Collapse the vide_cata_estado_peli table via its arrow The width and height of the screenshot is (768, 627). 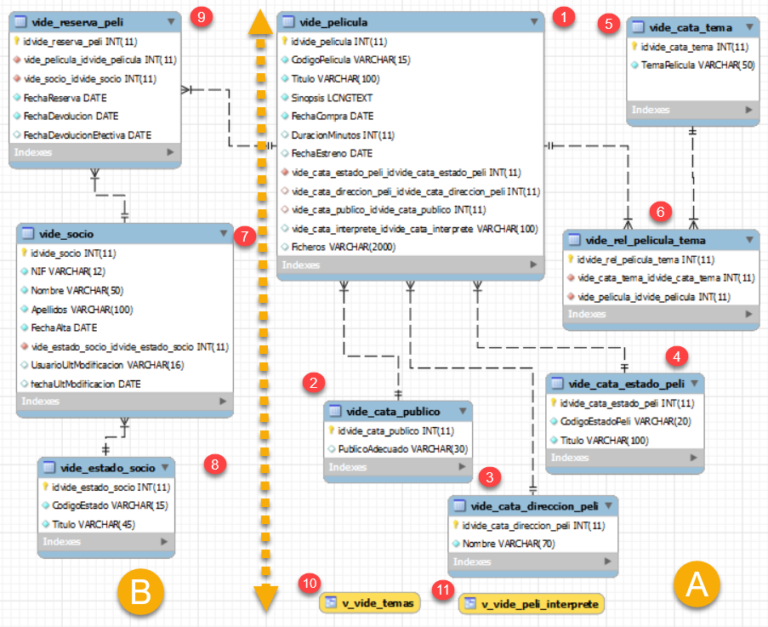[694, 384]
